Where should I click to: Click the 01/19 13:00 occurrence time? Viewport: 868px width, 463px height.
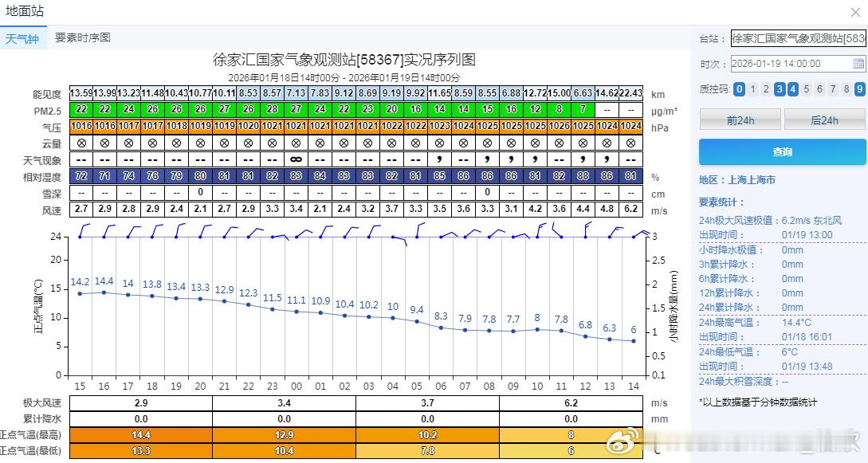[x=807, y=234]
